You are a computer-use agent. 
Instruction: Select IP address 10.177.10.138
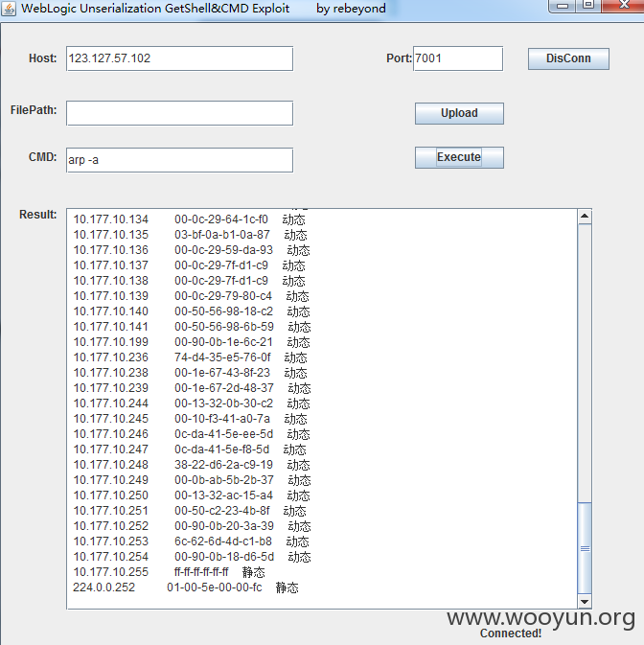tap(110, 281)
